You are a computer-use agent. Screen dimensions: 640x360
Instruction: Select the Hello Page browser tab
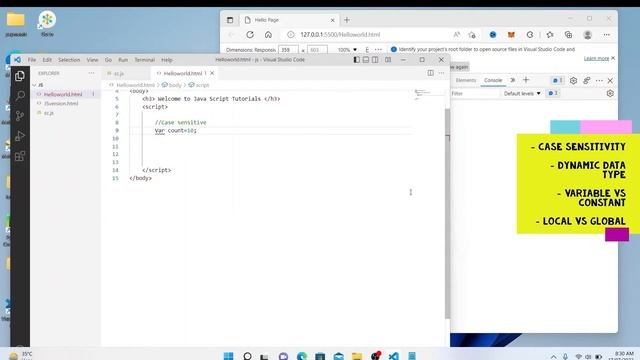pos(288,20)
